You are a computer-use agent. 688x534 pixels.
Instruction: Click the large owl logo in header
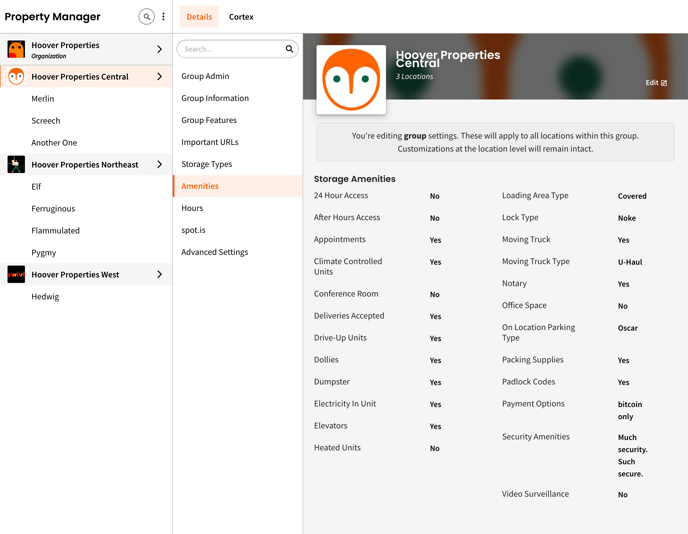point(351,80)
